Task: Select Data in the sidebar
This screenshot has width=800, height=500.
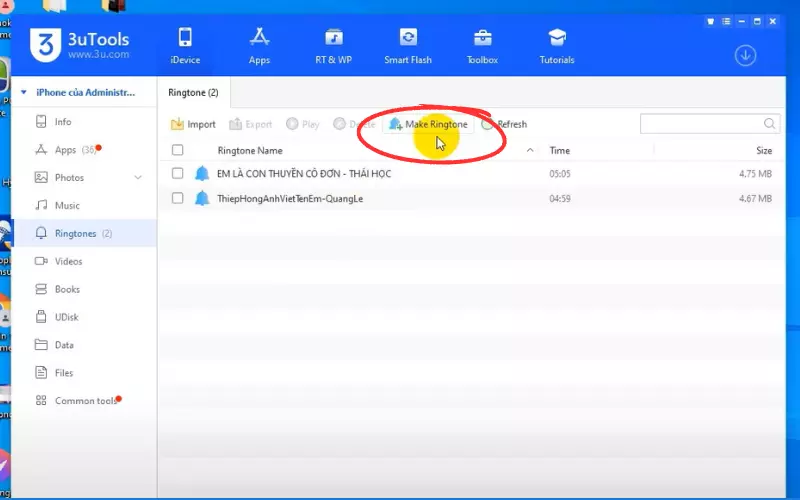Action: 84,345
